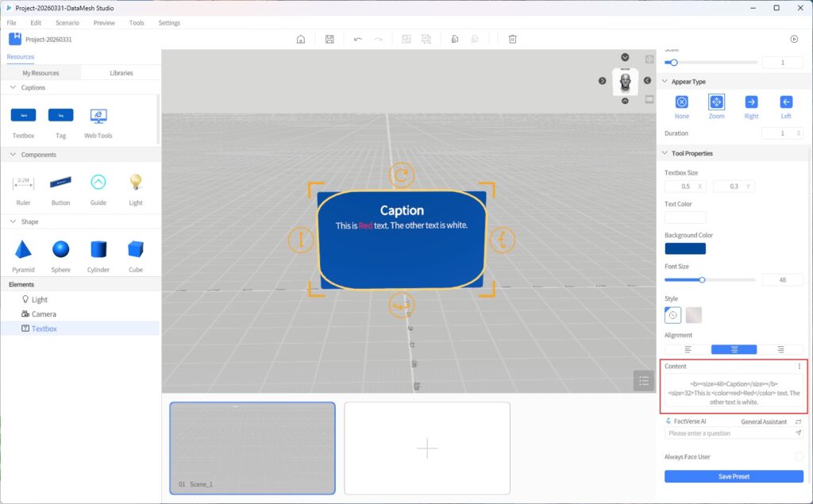This screenshot has height=504, width=813.
Task: Click the Play preview icon at top right
Action: [x=794, y=39]
